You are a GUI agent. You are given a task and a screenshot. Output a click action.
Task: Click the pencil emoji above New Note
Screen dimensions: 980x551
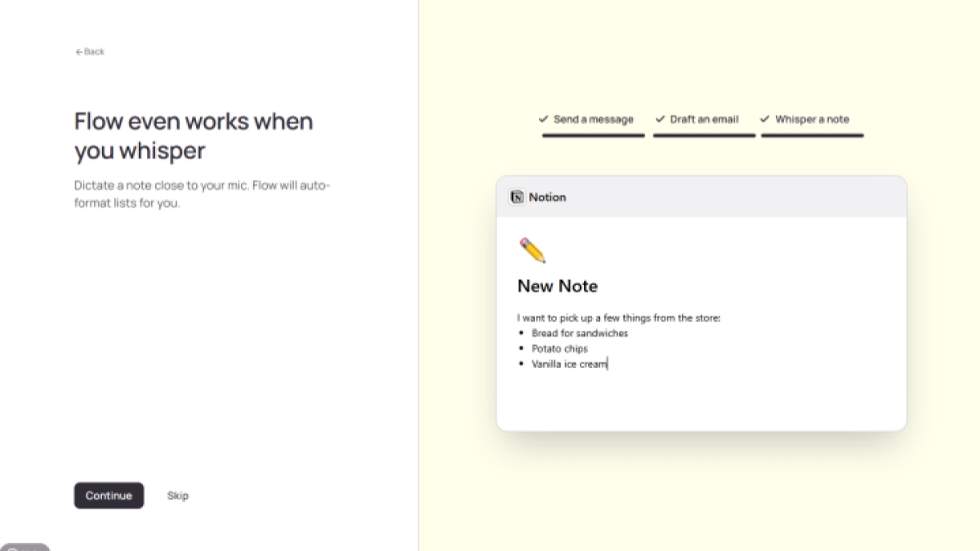coord(532,251)
